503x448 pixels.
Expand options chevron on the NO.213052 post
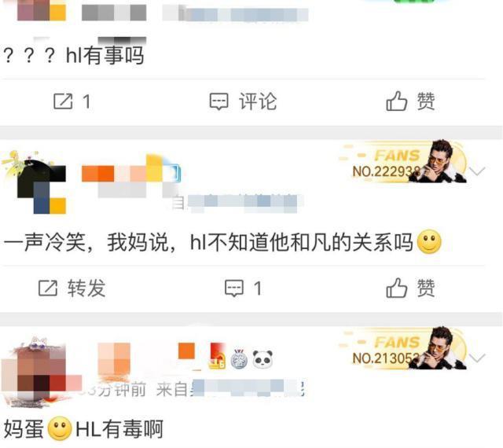(x=477, y=358)
